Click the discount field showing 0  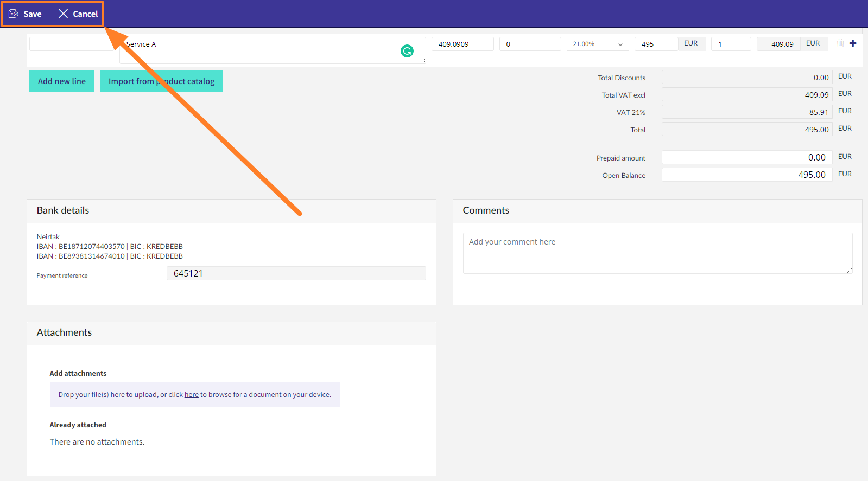point(530,44)
